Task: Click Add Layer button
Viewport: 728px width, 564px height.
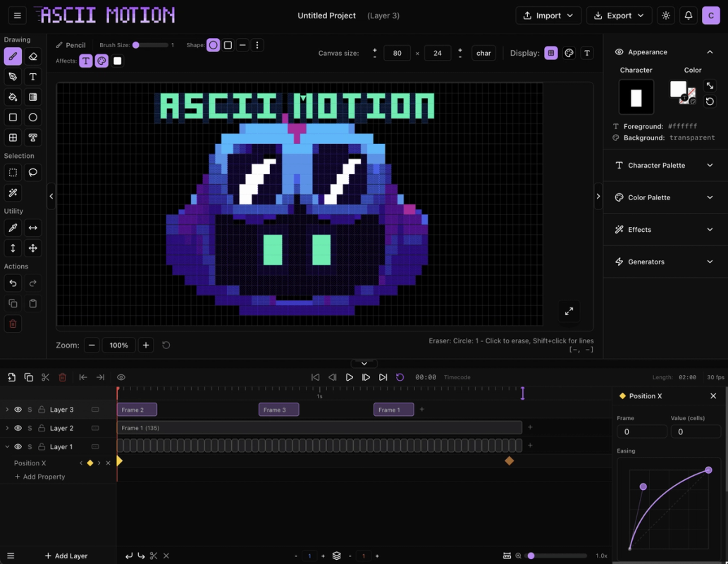Action: coord(66,556)
